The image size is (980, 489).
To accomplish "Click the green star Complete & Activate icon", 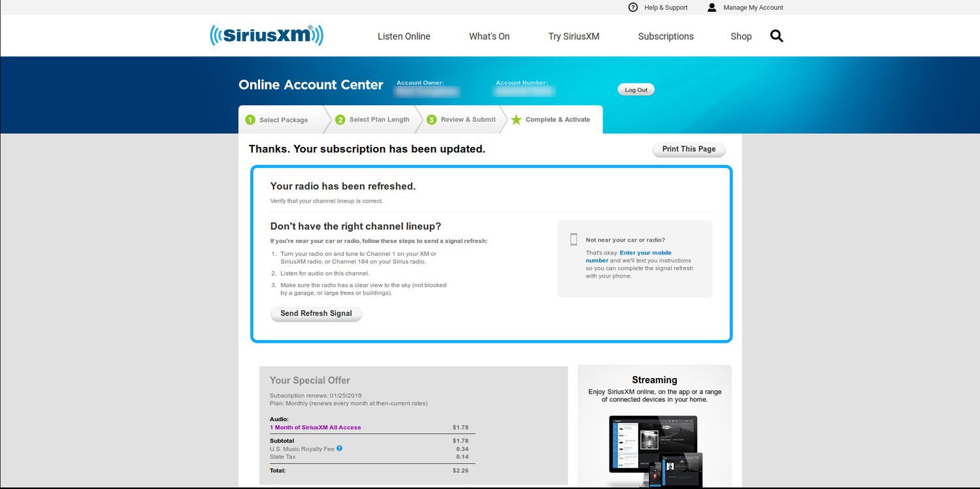I will [516, 119].
